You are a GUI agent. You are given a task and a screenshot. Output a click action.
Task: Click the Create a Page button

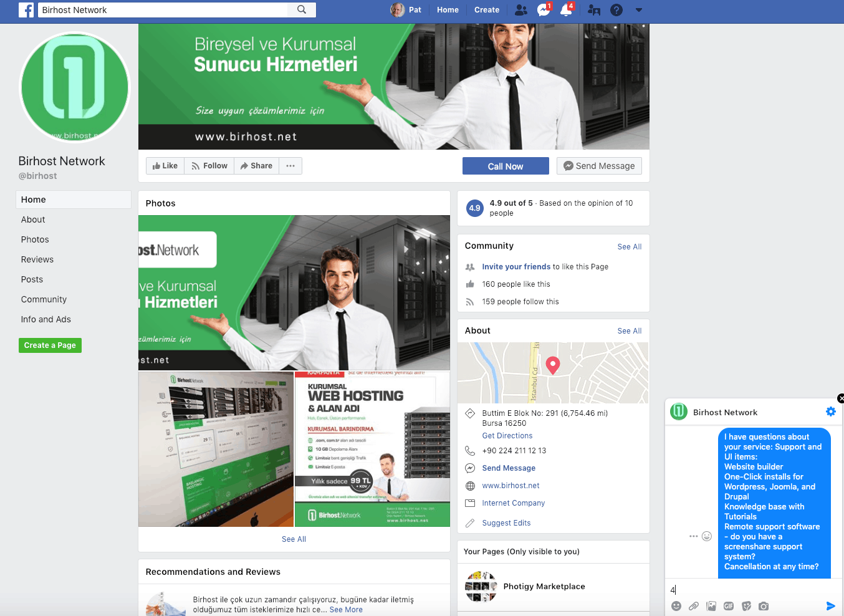(x=50, y=345)
